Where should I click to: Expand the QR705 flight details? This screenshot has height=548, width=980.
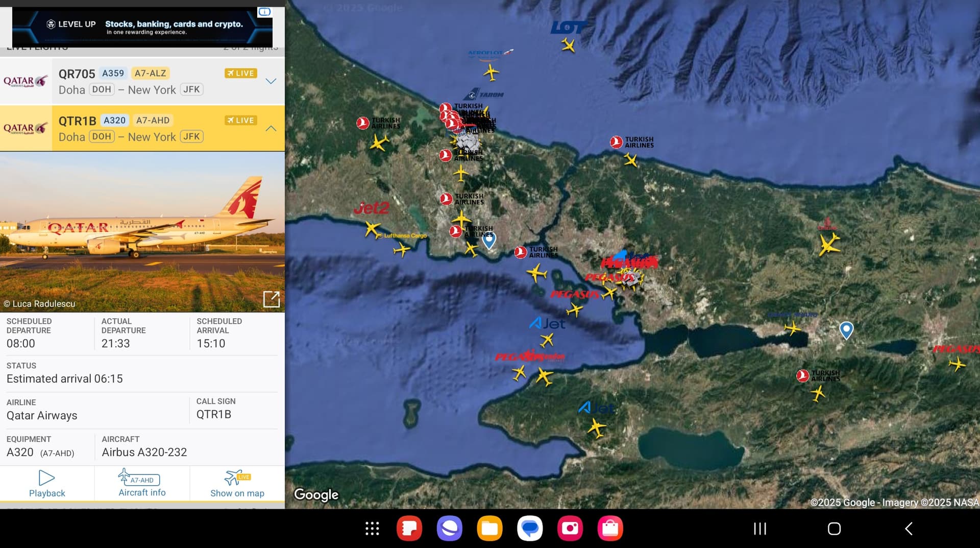pyautogui.click(x=271, y=81)
